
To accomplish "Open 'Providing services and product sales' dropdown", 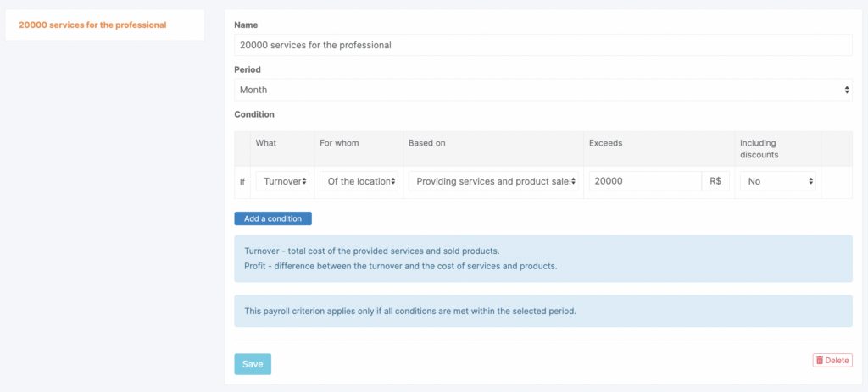I will pos(493,181).
